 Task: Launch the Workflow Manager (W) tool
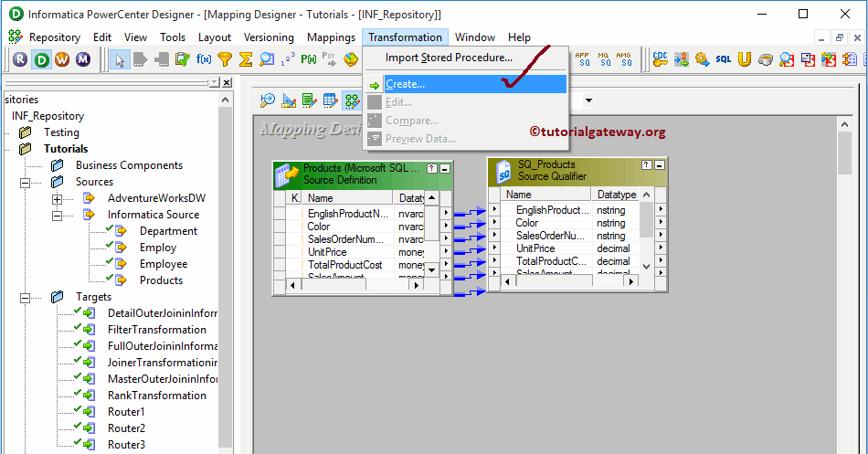[62, 59]
